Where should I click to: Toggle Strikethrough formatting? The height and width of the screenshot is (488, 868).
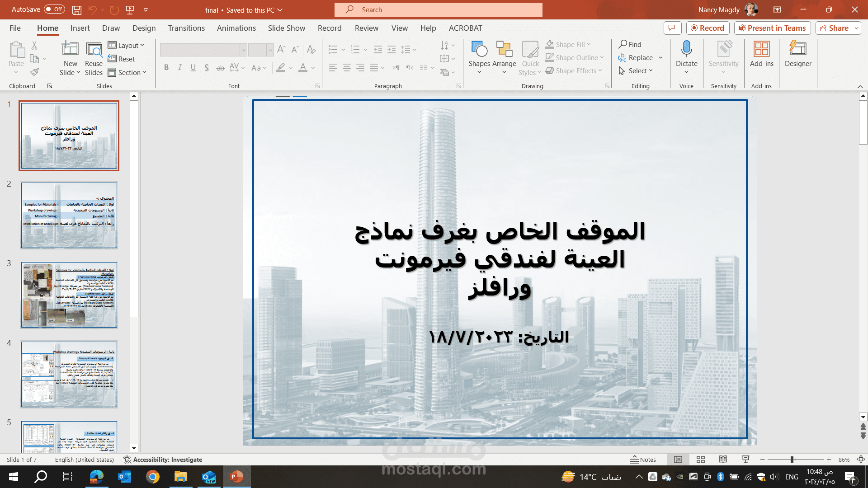point(220,68)
